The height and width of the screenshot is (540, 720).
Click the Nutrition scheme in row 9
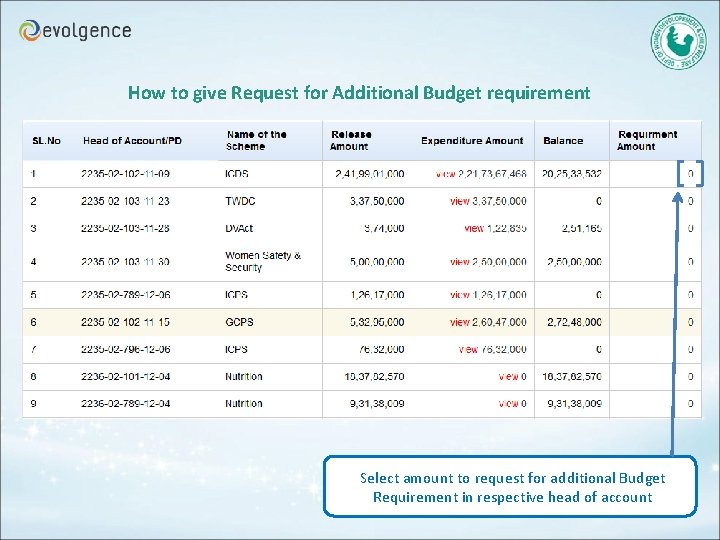click(x=244, y=404)
